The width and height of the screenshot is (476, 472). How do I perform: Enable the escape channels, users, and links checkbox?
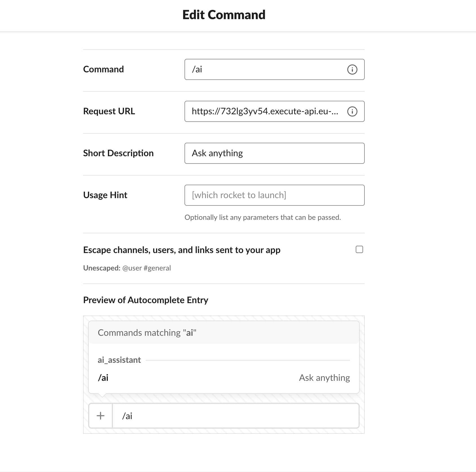(x=359, y=250)
